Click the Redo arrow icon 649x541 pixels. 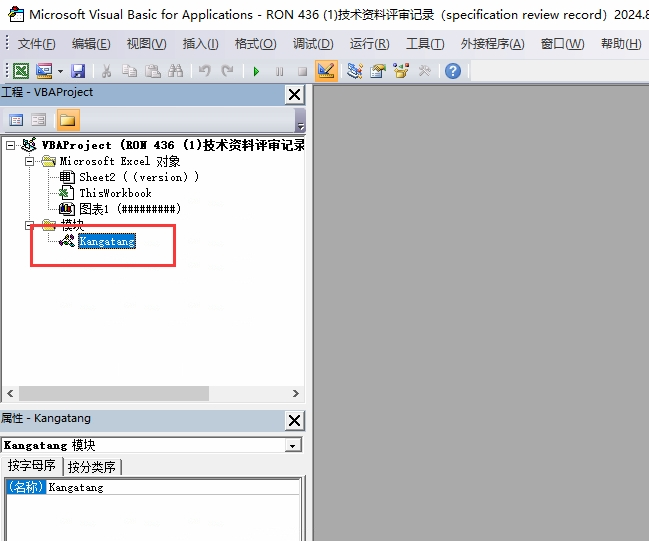(x=227, y=71)
